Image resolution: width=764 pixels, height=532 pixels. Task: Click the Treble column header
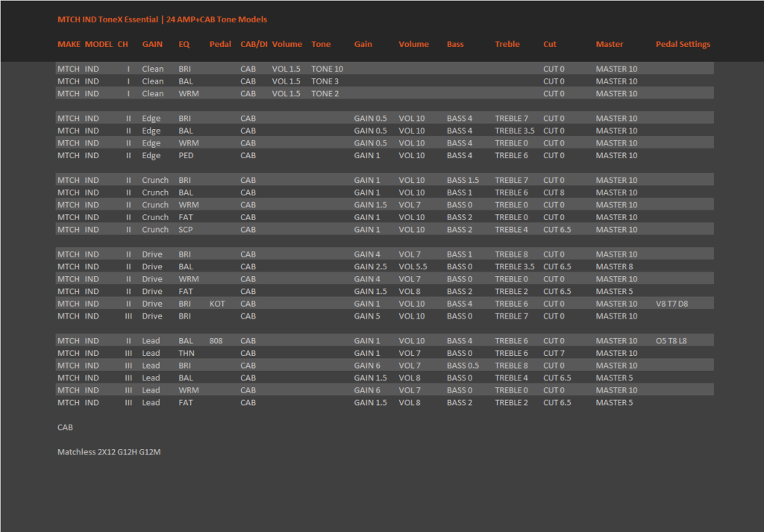507,44
